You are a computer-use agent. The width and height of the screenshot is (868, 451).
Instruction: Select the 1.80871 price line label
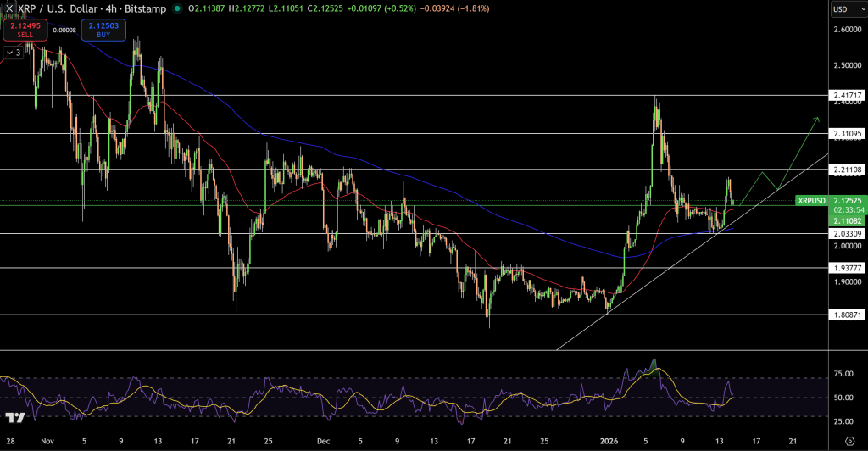click(847, 315)
